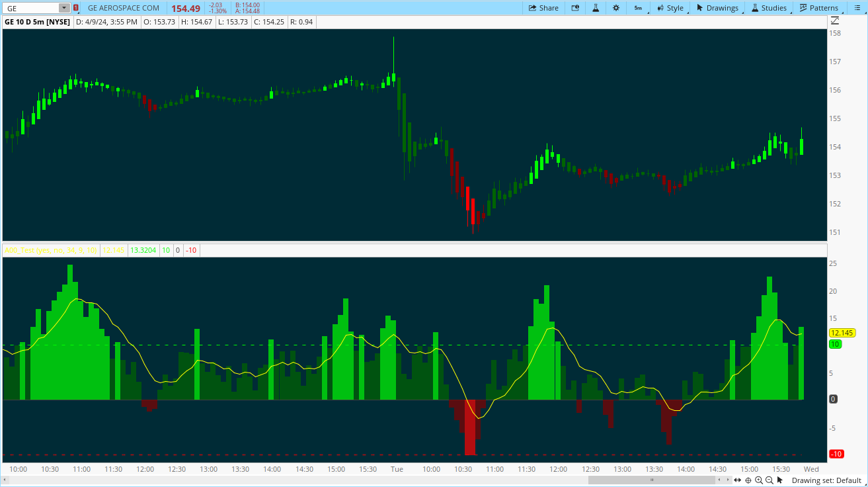
Task: Open Edit Studies flask icon beside Share
Action: point(596,8)
